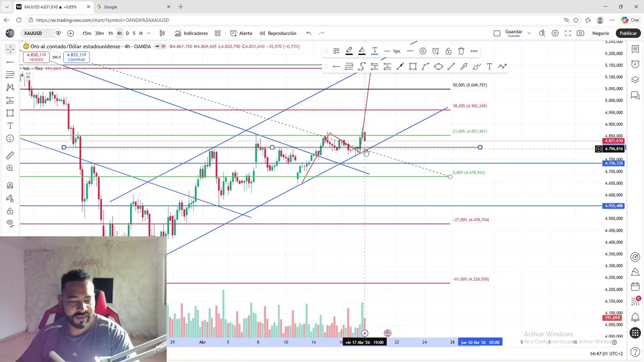The image size is (644, 362).
Task: Select trend line tool in favorites bar
Action: coord(451,66)
